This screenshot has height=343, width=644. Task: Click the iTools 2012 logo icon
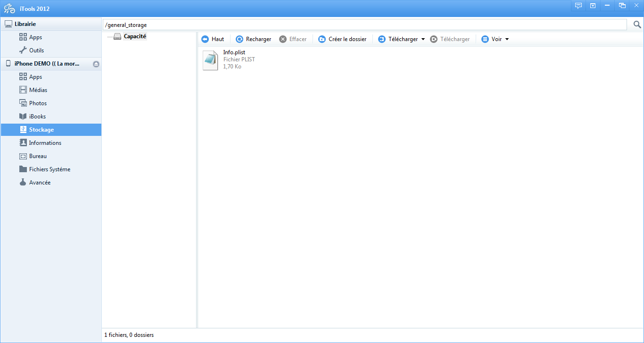[x=9, y=8]
